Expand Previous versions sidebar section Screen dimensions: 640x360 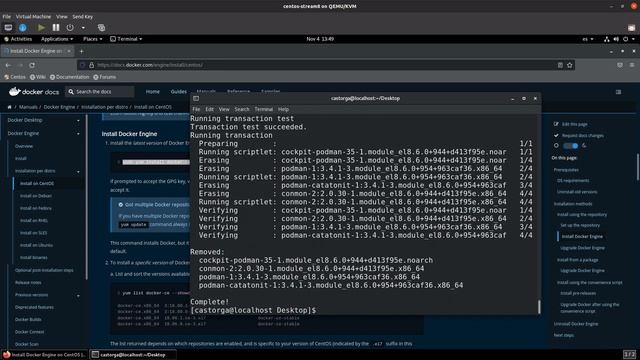tap(78, 295)
